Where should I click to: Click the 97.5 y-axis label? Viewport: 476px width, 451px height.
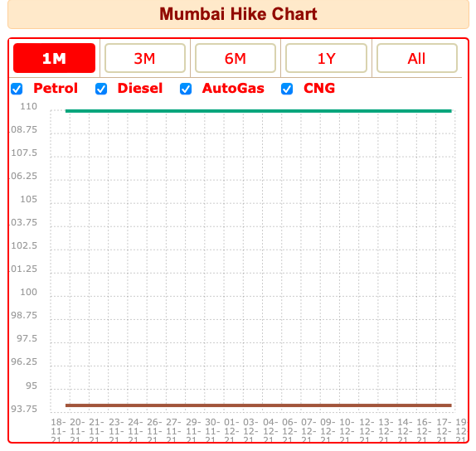coord(27,338)
